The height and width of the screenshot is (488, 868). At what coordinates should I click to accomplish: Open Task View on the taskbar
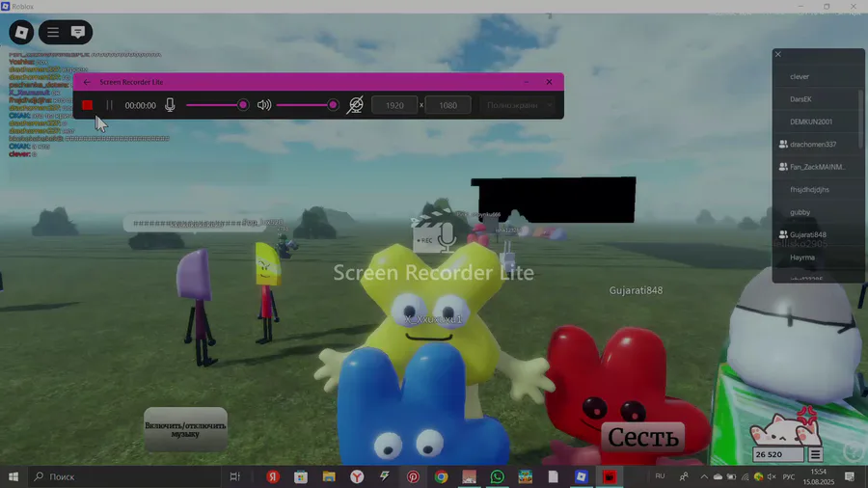[234, 476]
